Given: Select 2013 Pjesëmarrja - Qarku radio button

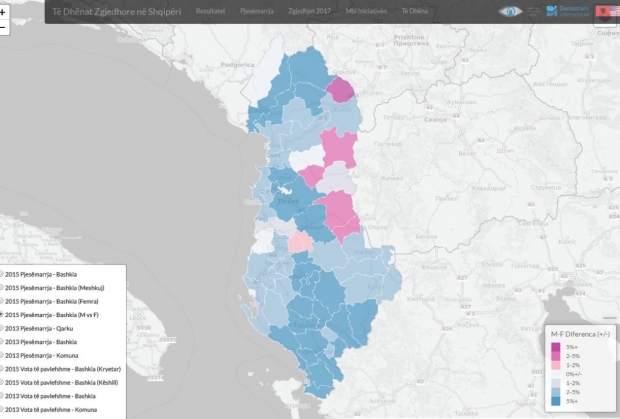Looking at the screenshot, I should pos(3,328).
